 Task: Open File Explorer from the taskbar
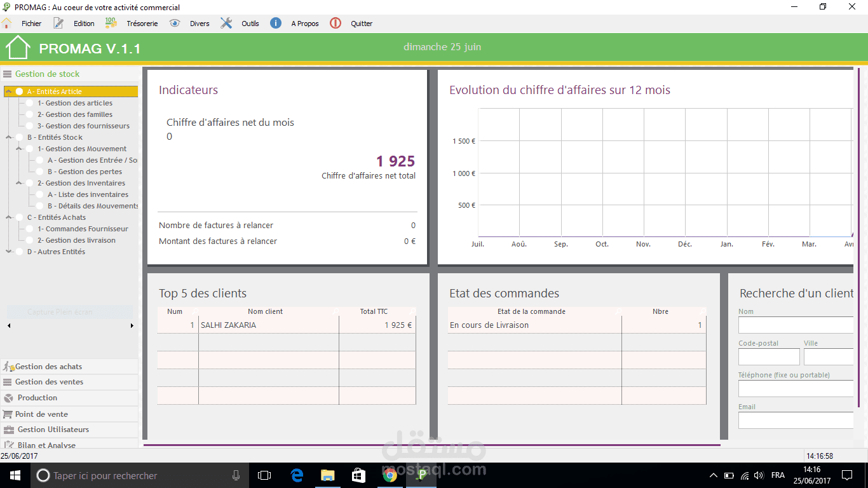coord(327,475)
